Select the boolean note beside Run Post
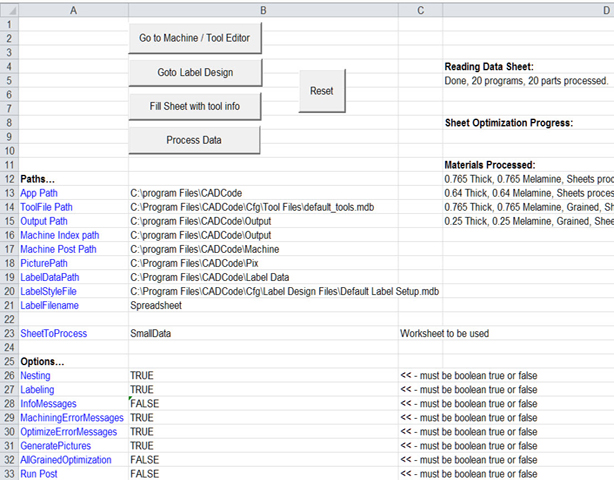This screenshot has width=614, height=480. coord(469,474)
